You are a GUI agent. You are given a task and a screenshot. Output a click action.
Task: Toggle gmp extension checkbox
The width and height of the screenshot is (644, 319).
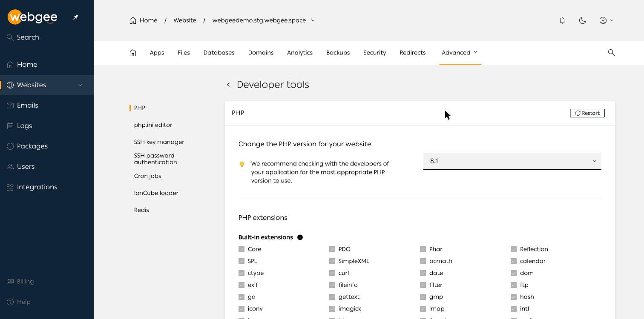pyautogui.click(x=423, y=297)
